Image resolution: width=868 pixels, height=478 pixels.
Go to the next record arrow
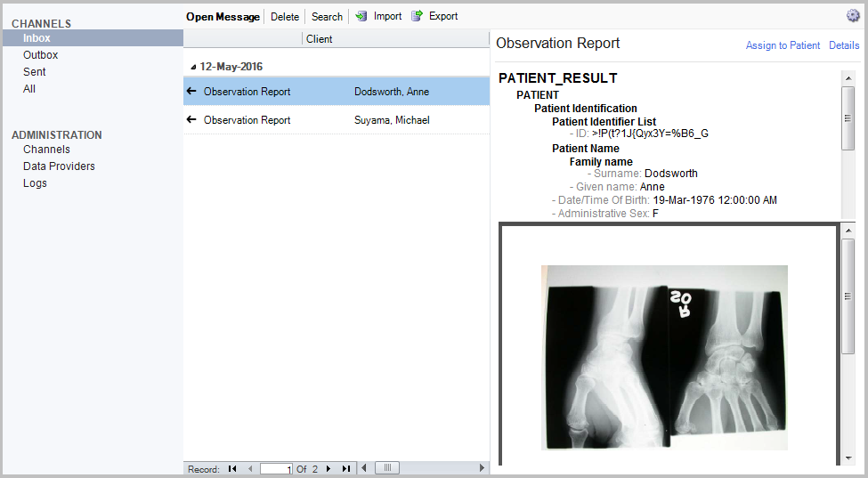(x=328, y=468)
